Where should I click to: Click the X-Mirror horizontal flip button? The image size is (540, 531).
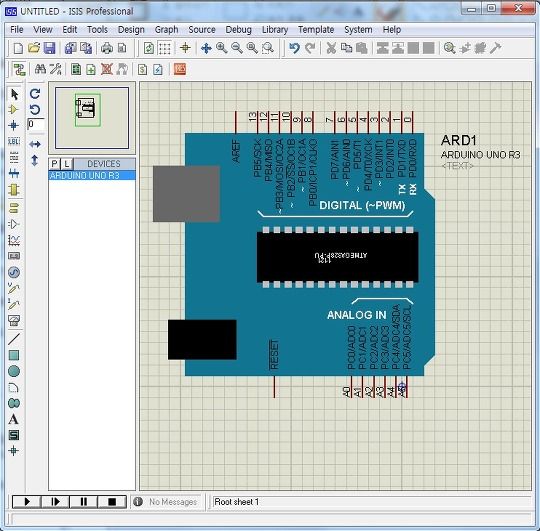[35, 144]
